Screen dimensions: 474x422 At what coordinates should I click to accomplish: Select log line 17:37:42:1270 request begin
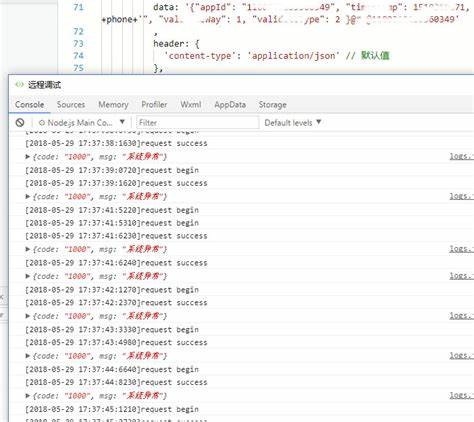112,290
